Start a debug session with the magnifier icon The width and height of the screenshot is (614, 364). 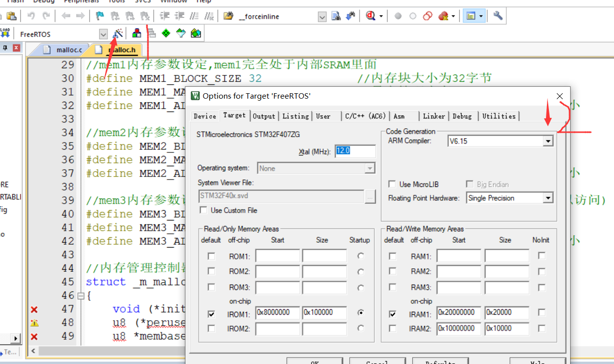(371, 15)
